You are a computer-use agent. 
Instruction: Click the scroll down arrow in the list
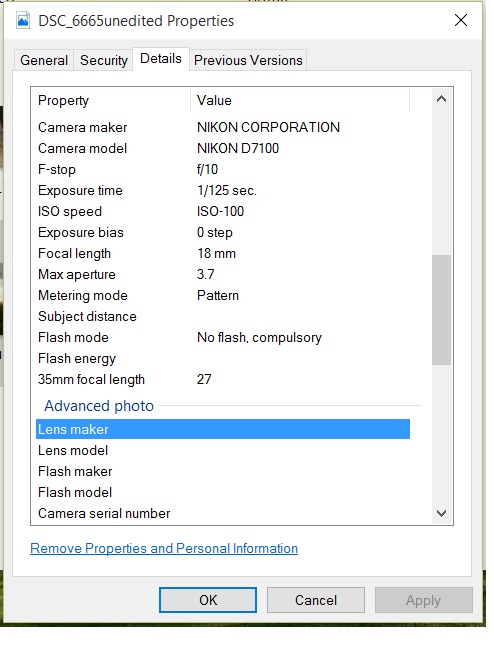(441, 513)
